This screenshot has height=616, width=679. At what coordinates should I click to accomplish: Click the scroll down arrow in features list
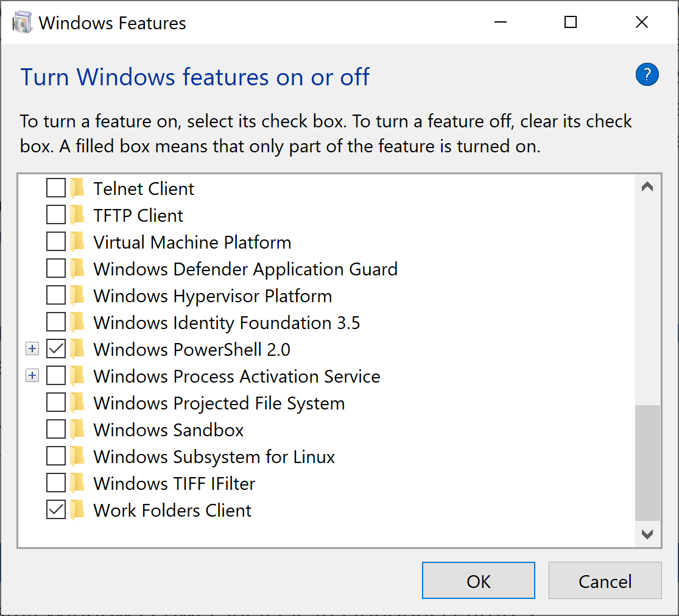point(647,534)
